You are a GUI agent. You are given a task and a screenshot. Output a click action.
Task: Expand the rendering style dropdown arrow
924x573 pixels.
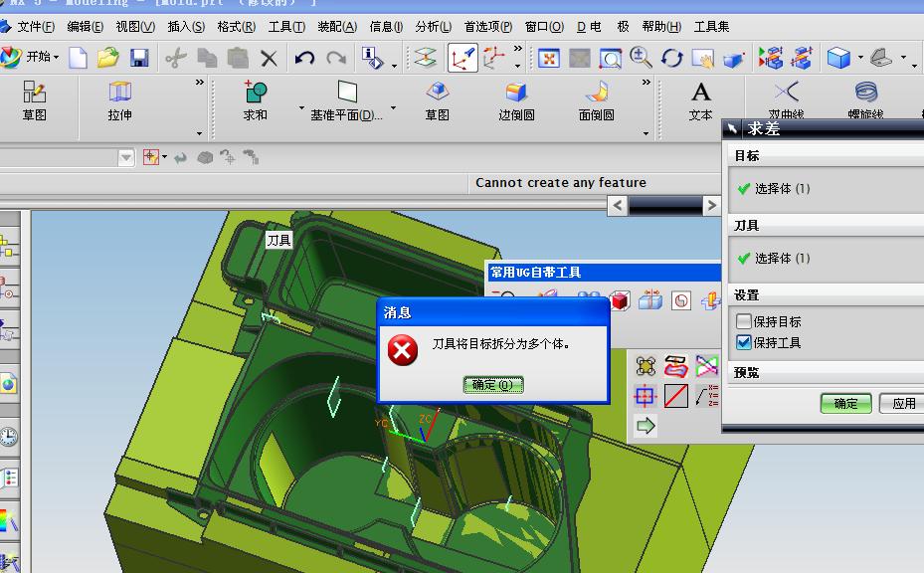860,58
